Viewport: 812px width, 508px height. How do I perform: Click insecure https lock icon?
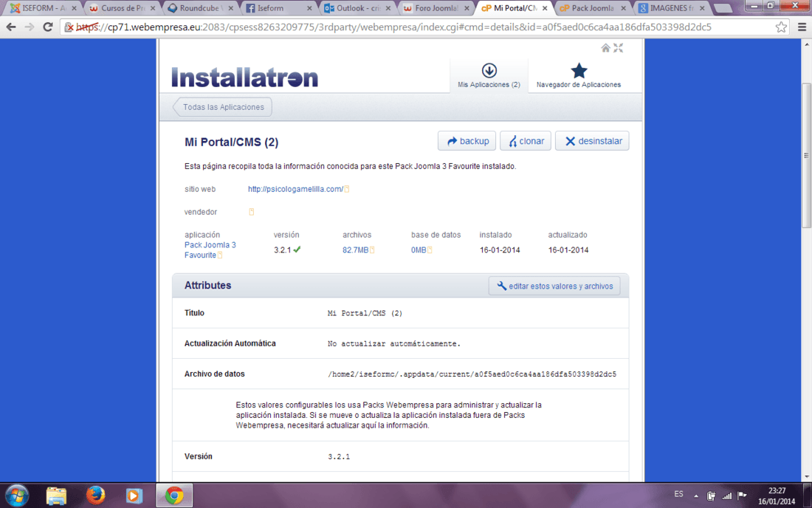point(69,27)
